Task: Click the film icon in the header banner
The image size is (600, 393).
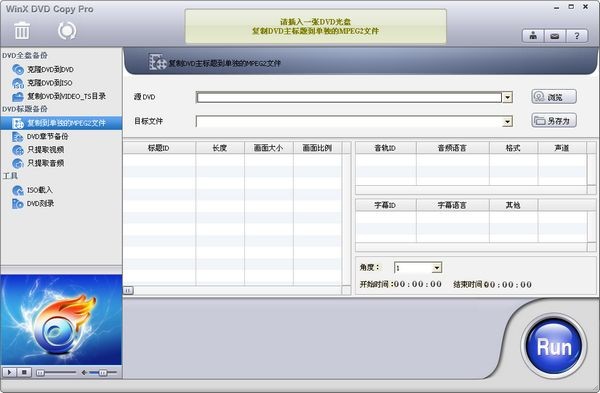Action: pyautogui.click(x=158, y=62)
